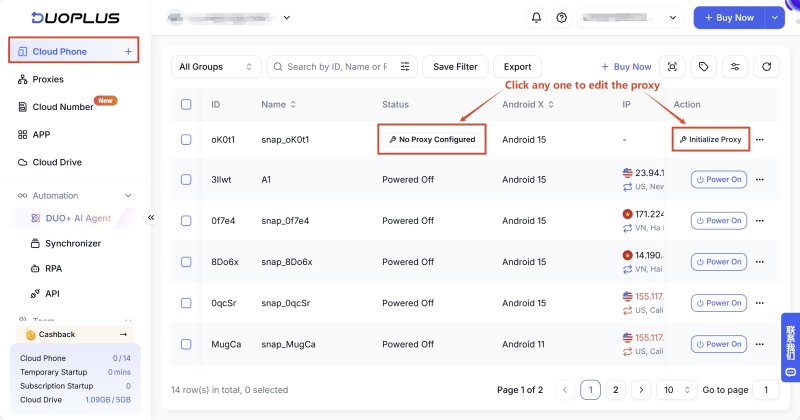The image size is (800, 420).
Task: Power On snap_0qcSr phone
Action: [719, 303]
